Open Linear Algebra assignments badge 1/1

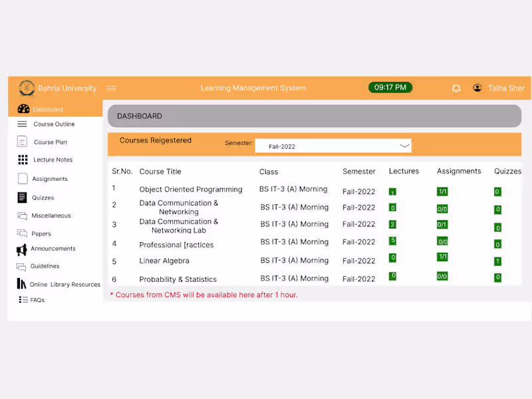[x=442, y=257]
